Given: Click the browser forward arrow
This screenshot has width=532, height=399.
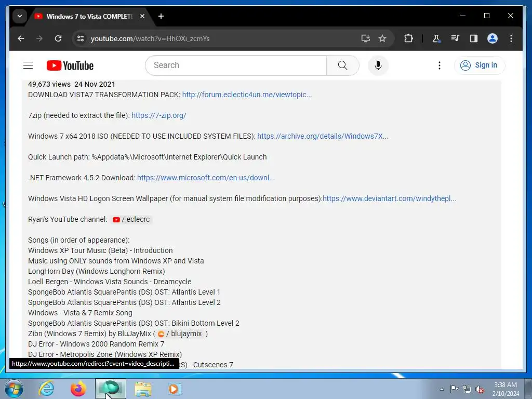Looking at the screenshot, I should tap(39, 38).
